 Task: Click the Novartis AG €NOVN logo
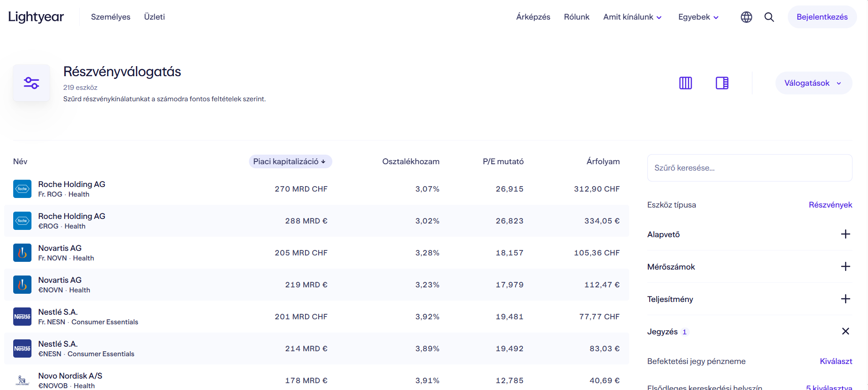(22, 285)
